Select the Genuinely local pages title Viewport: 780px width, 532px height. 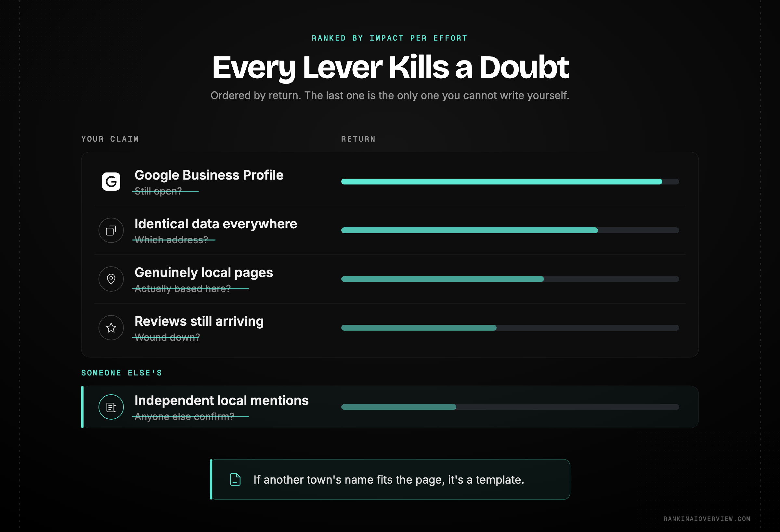pyautogui.click(x=204, y=272)
